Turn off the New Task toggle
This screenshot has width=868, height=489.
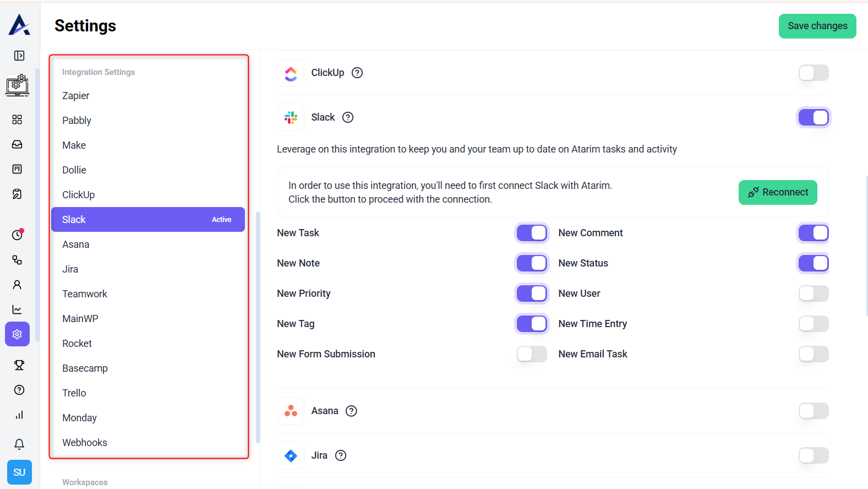pyautogui.click(x=532, y=233)
